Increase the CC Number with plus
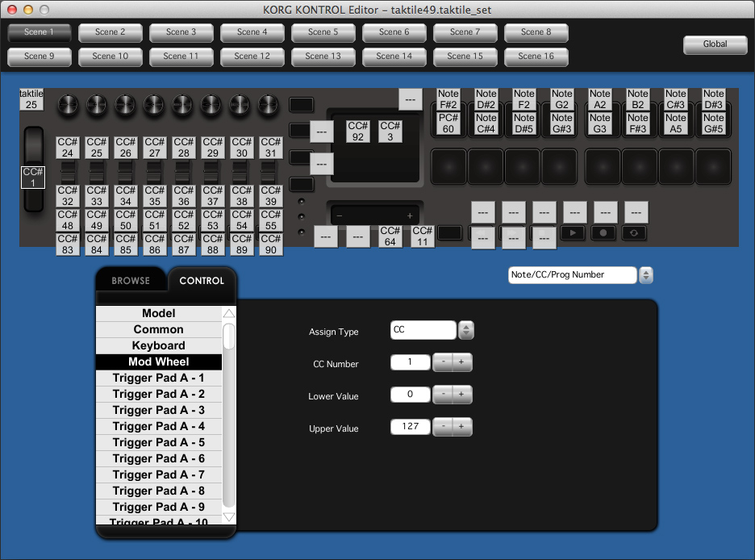 pyautogui.click(x=461, y=362)
